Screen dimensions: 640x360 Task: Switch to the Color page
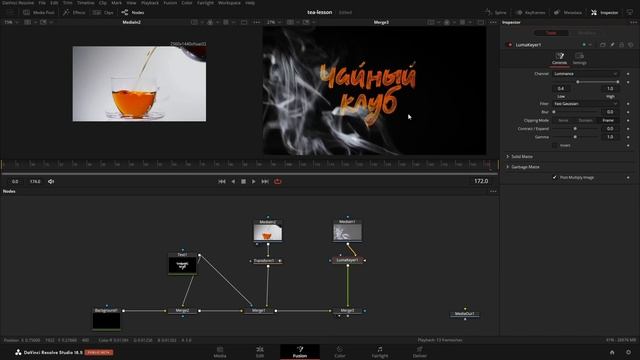tap(340, 352)
